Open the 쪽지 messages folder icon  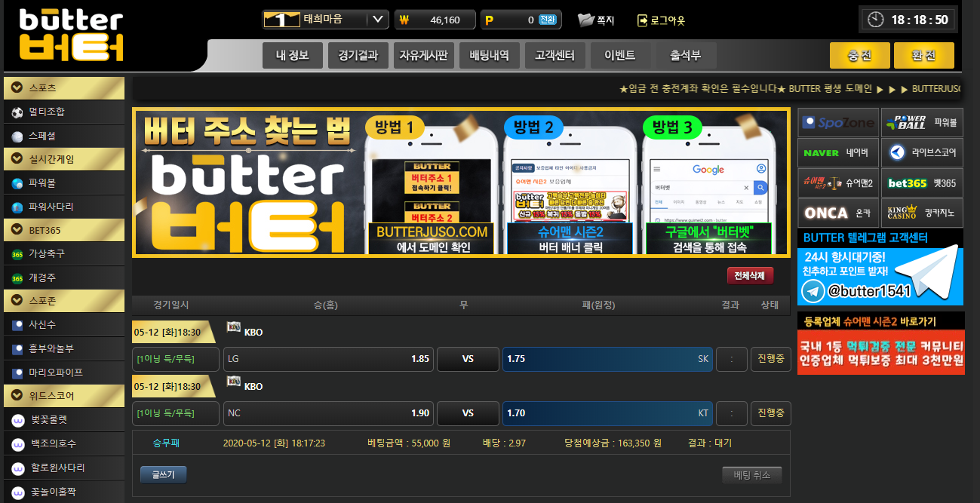click(586, 20)
